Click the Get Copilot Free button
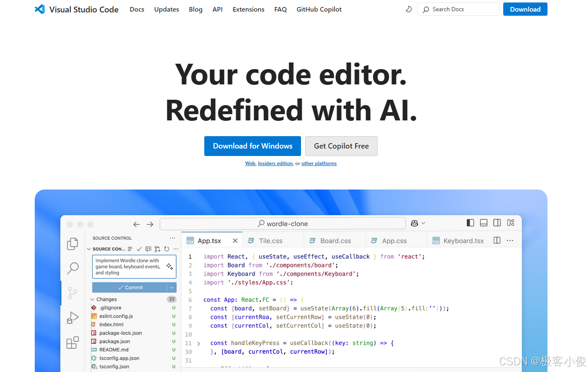 point(341,146)
